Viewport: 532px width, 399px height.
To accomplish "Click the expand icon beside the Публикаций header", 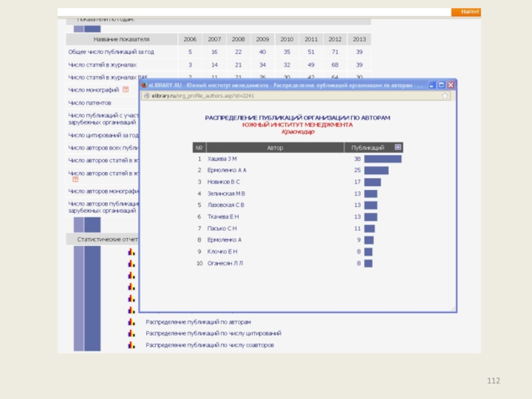I will 398,147.
